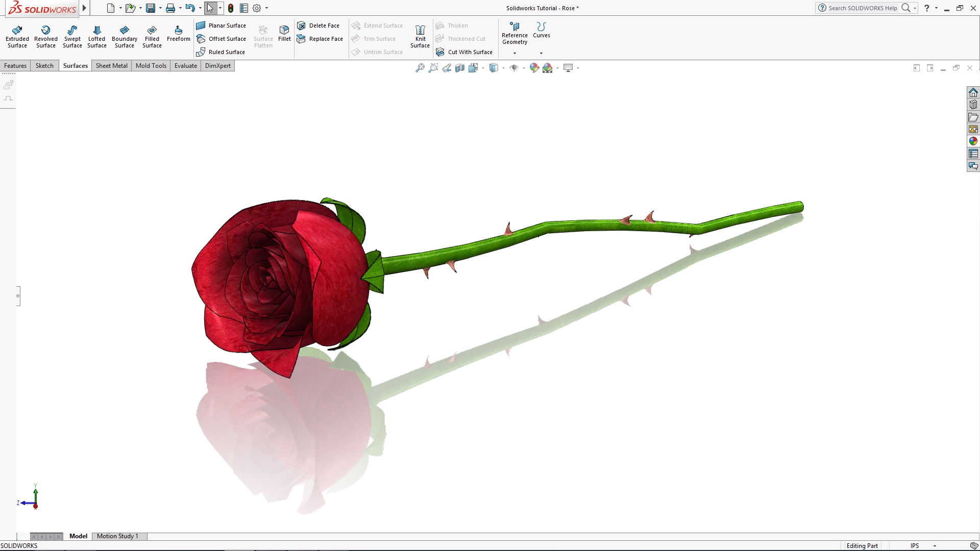Expand the Reference Geometry dropdown

(514, 53)
